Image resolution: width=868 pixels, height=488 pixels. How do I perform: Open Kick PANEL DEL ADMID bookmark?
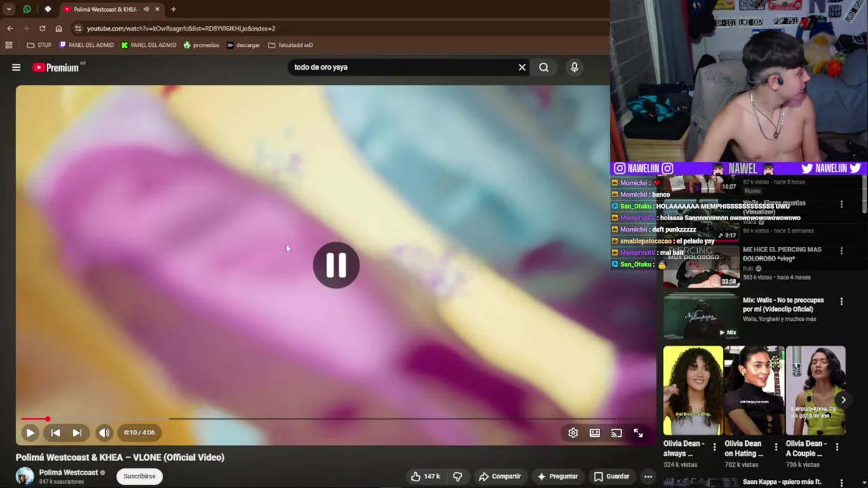149,45
